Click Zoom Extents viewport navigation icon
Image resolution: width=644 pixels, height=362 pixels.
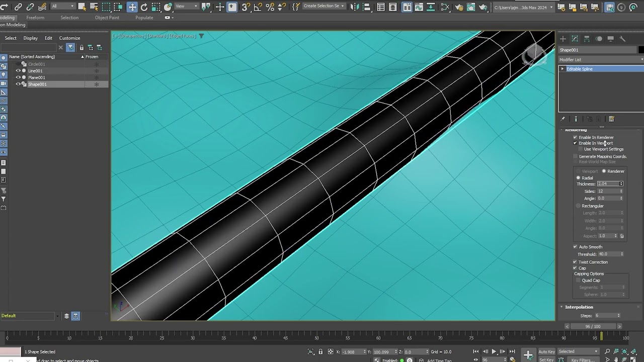[625, 351]
